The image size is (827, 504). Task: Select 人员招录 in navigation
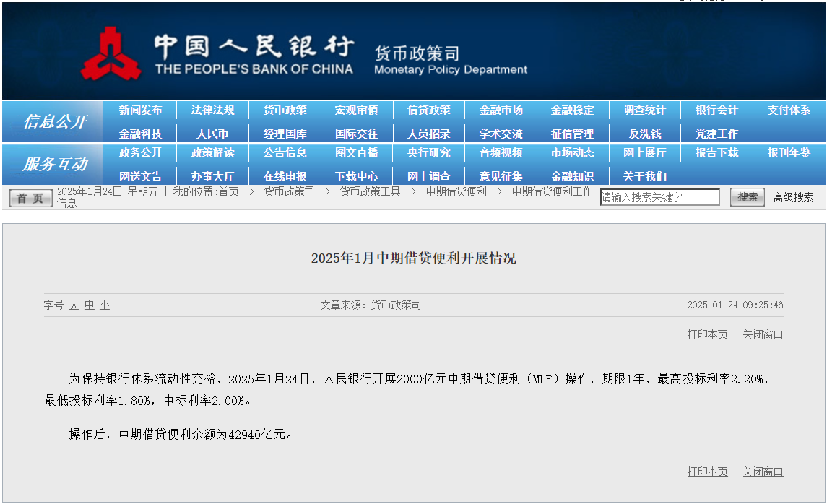(x=429, y=134)
